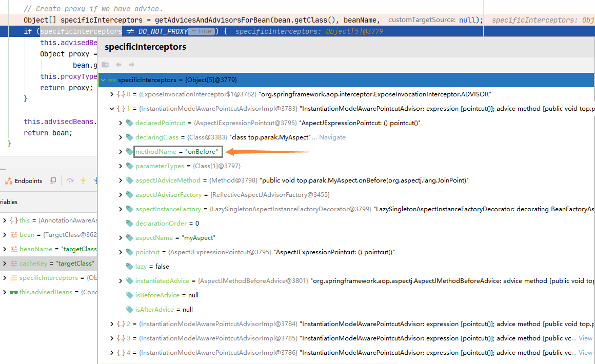The height and width of the screenshot is (364, 595).
Task: Expand the parameterTypes field
Action: click(121, 166)
